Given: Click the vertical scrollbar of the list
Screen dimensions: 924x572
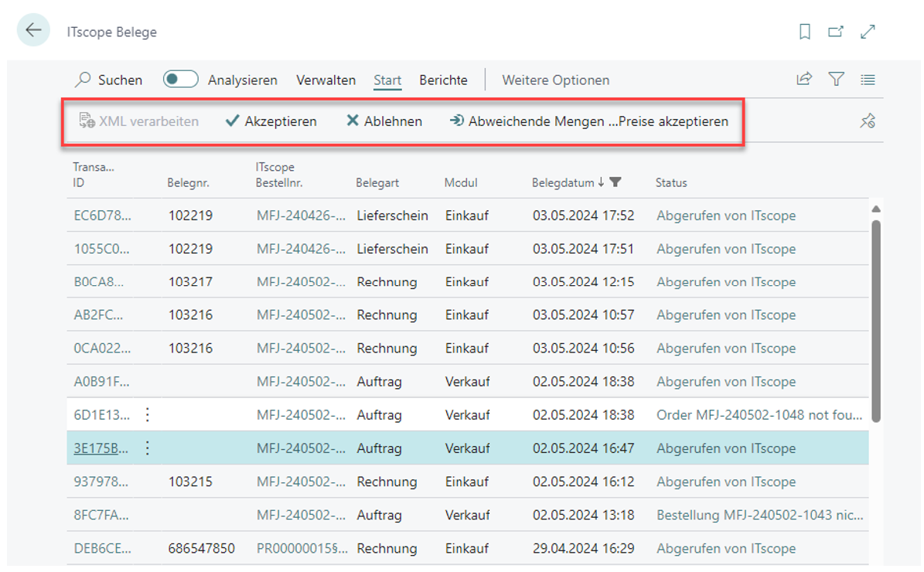Looking at the screenshot, I should (x=875, y=321).
